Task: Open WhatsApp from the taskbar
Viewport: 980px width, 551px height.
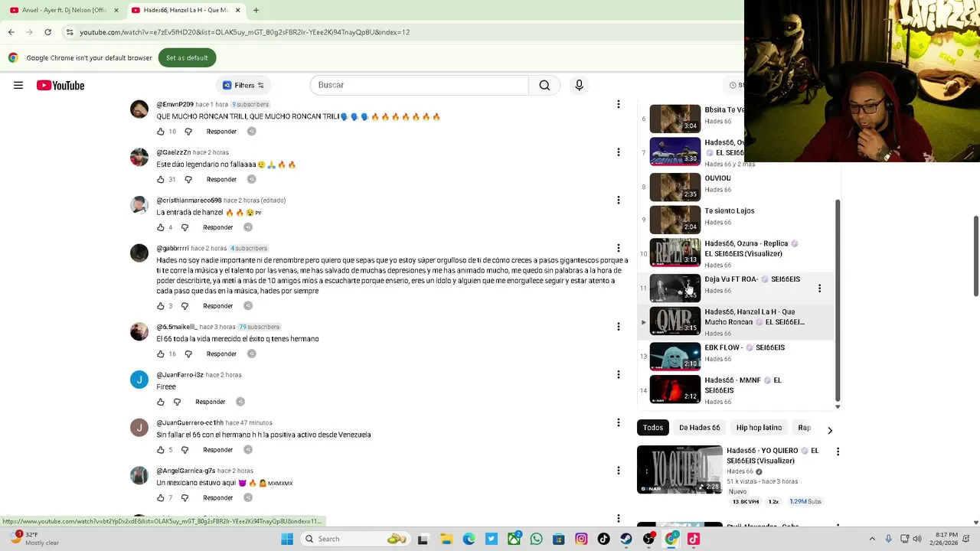Action: 536,539
